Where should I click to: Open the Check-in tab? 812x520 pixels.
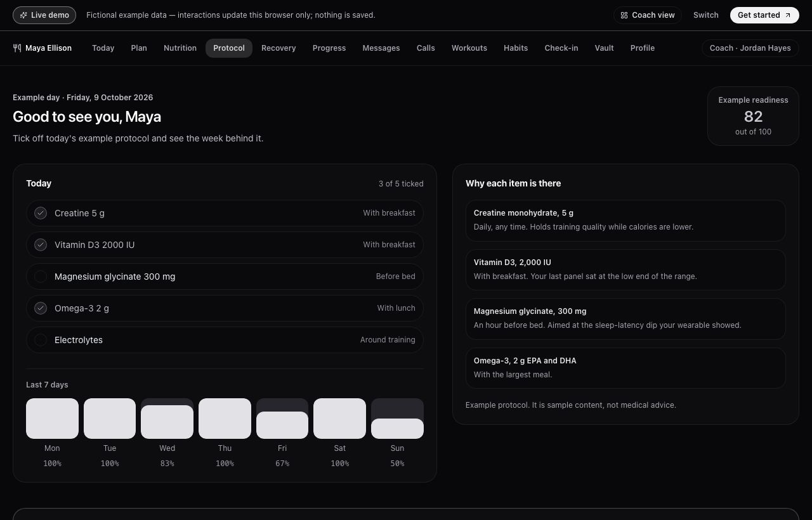click(x=561, y=48)
